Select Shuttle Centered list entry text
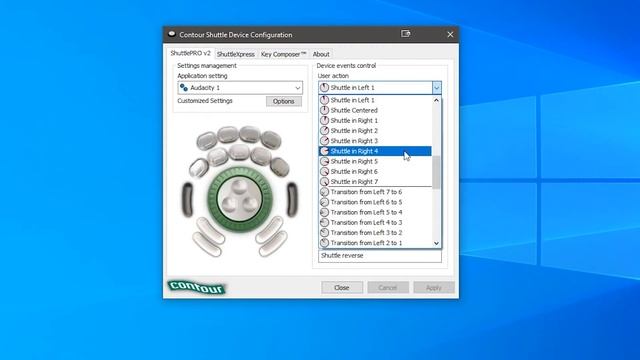Viewport: 640px width, 360px height. point(354,110)
